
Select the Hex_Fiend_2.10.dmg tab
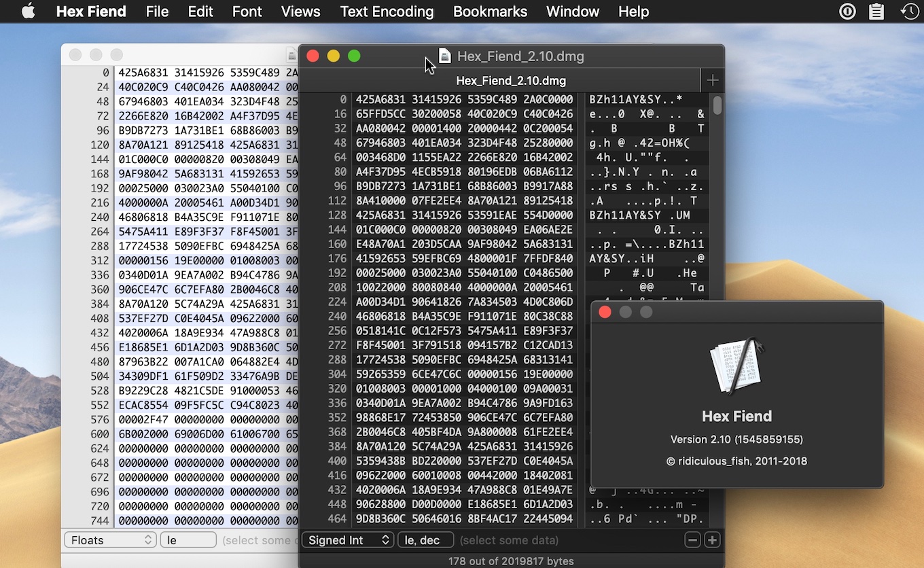tap(511, 81)
